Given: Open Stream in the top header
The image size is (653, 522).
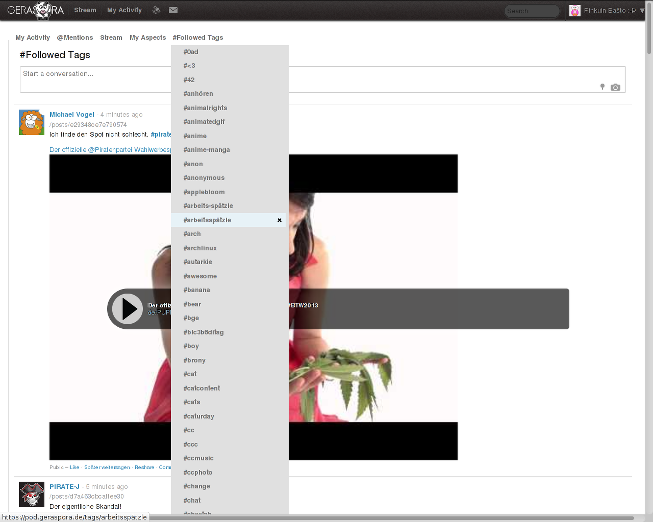Looking at the screenshot, I should (85, 10).
